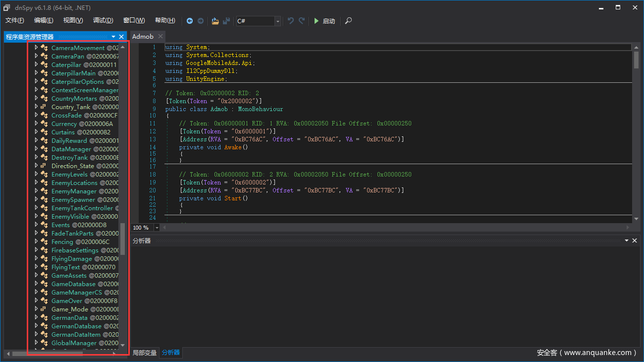This screenshot has height=362, width=644.
Task: Close the 分析器 analyzer panel
Action: click(x=634, y=241)
